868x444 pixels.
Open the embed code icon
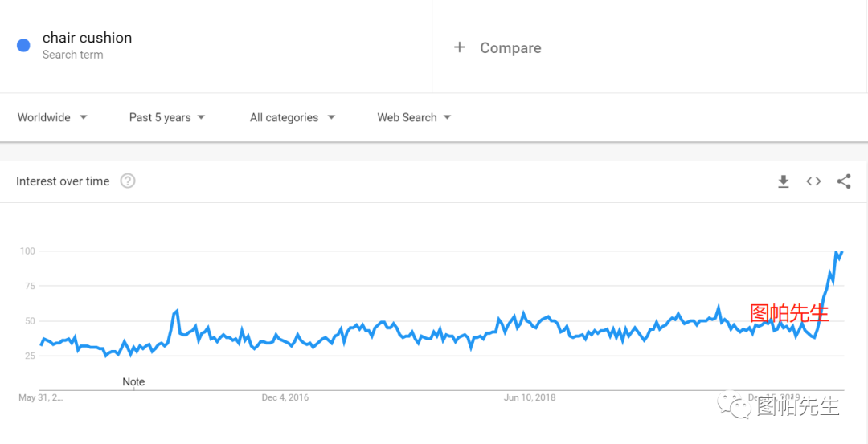[813, 181]
